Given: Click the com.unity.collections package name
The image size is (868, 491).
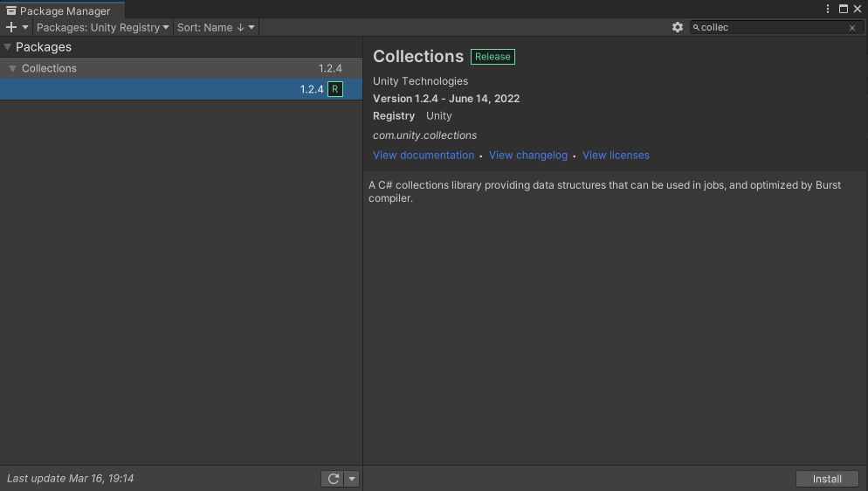Looking at the screenshot, I should click(x=424, y=135).
